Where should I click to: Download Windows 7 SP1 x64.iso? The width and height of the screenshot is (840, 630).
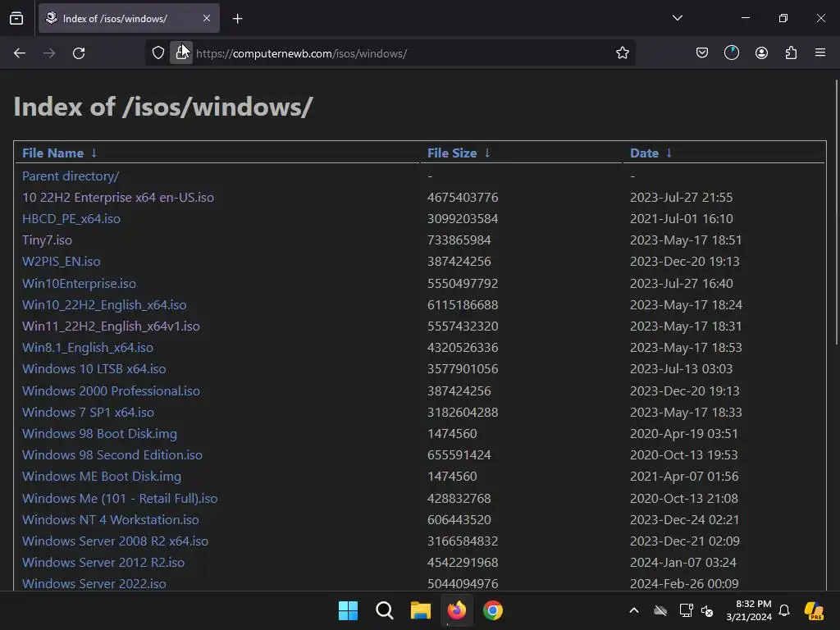tap(88, 412)
